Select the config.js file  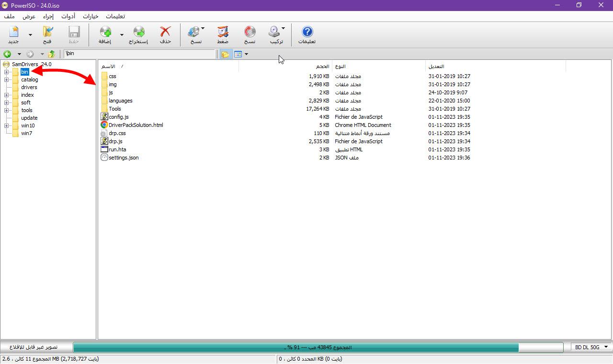[x=119, y=117]
